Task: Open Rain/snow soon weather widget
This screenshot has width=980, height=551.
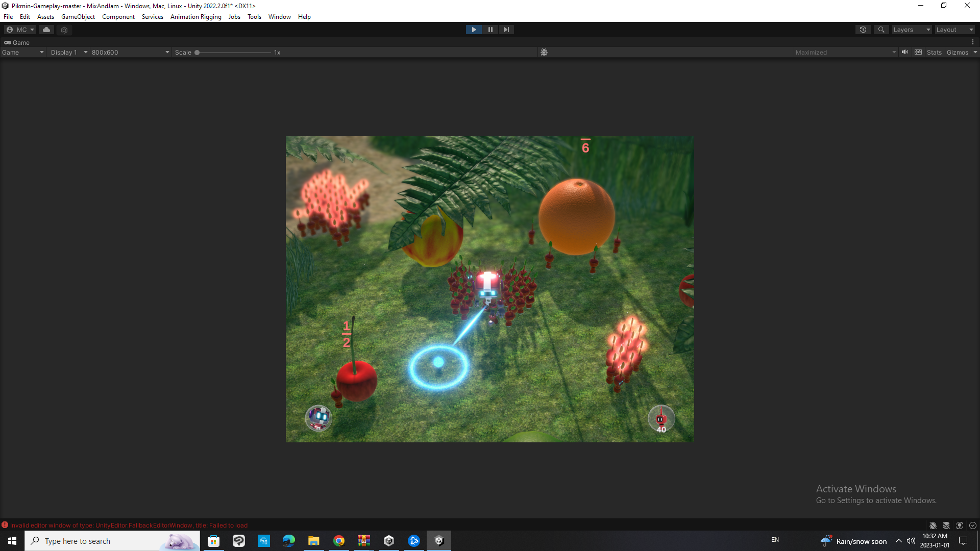Action: (853, 541)
